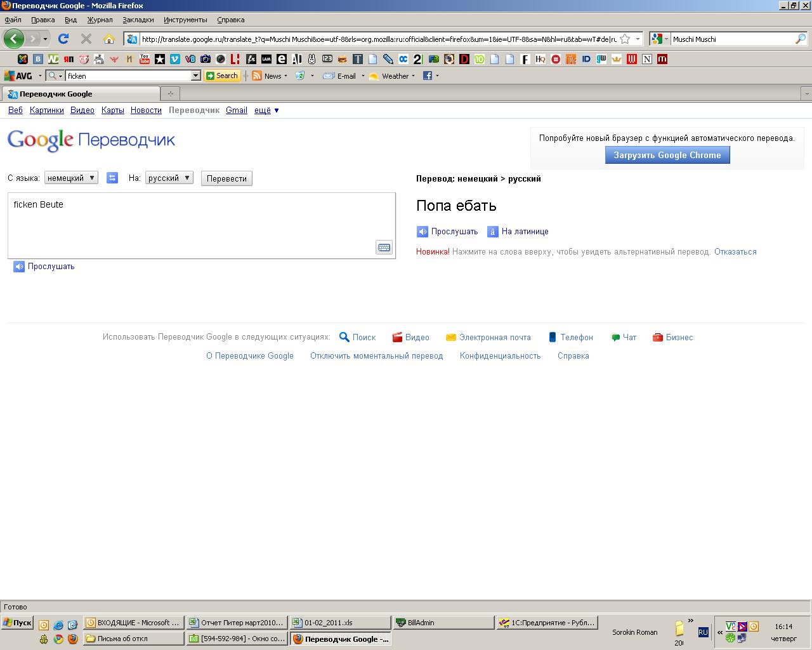Open the 123 bookmark icon
812x650 pixels.
327,59
